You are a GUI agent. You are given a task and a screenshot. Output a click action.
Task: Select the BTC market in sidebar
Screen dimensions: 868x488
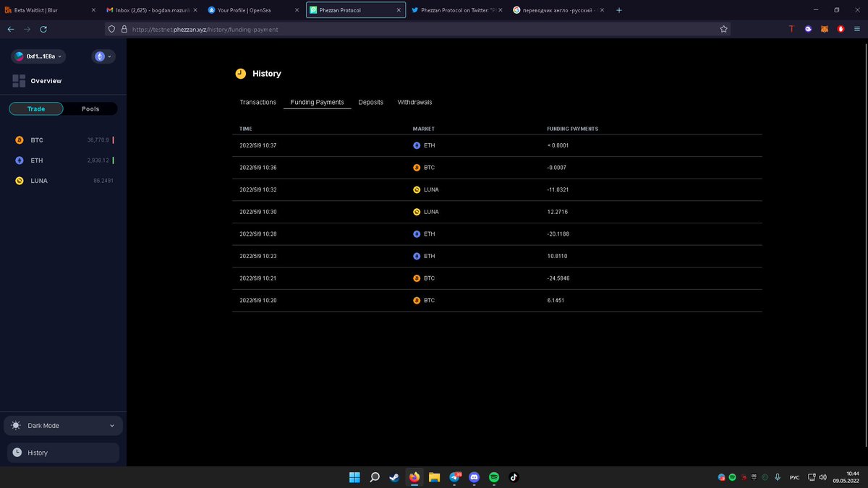click(64, 140)
